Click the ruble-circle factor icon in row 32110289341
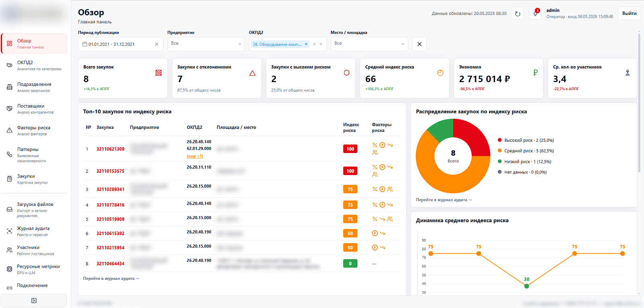Image resolution: width=644 pixels, height=308 pixels. click(382, 189)
